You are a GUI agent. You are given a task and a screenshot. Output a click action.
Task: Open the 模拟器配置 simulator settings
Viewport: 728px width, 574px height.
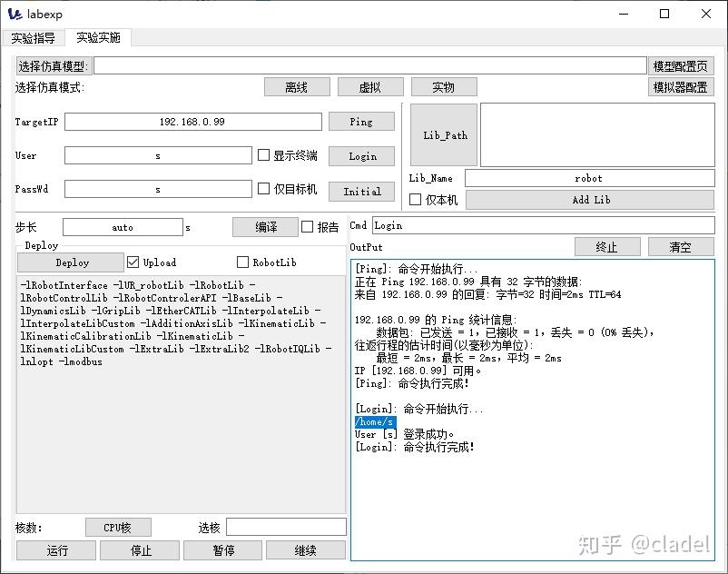click(x=680, y=87)
